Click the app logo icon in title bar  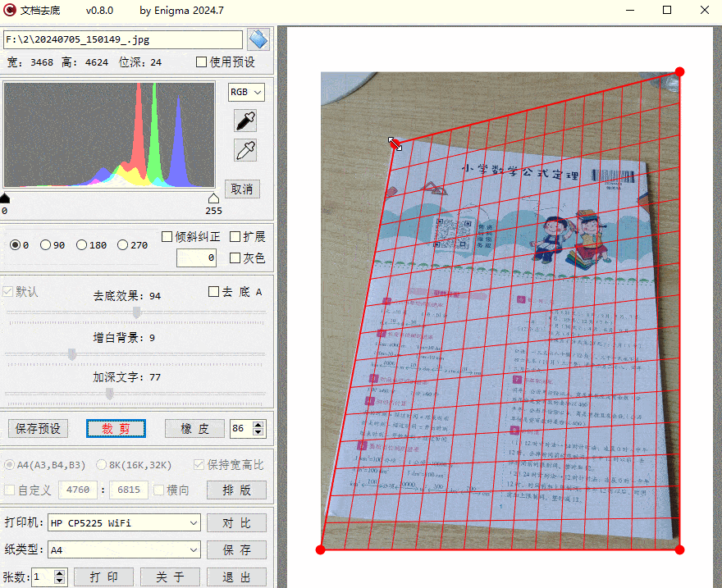click(x=9, y=10)
